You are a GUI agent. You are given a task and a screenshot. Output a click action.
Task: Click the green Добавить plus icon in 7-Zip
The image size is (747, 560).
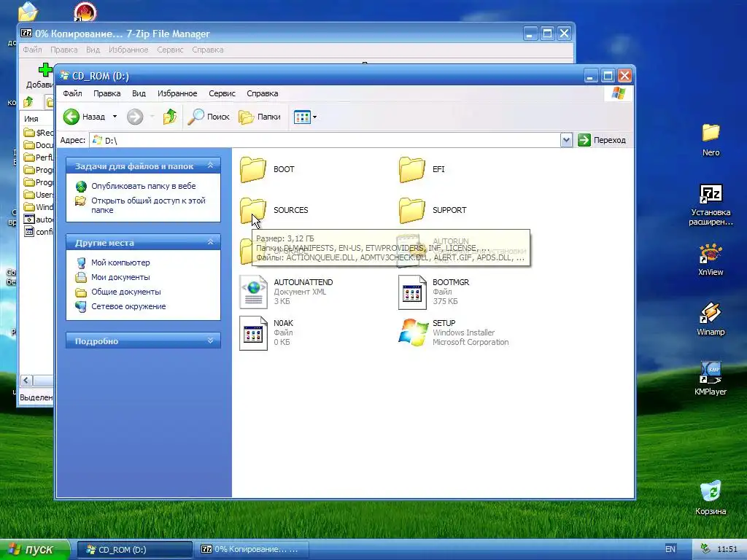pyautogui.click(x=45, y=70)
